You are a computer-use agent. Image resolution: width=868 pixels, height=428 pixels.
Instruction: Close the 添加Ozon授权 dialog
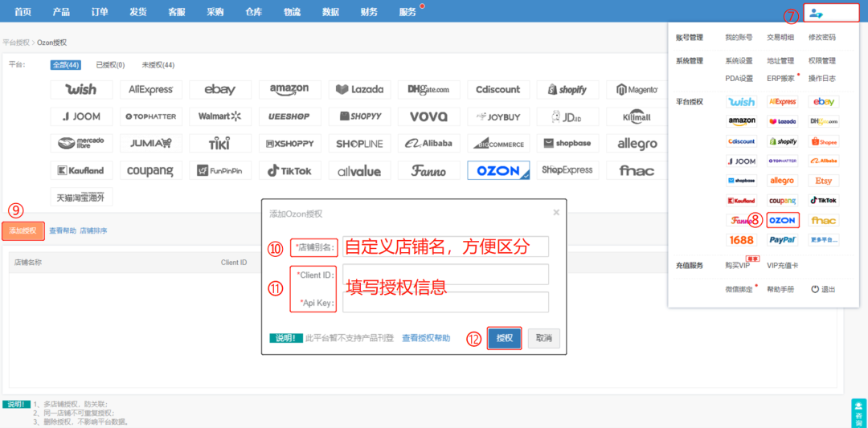[556, 212]
